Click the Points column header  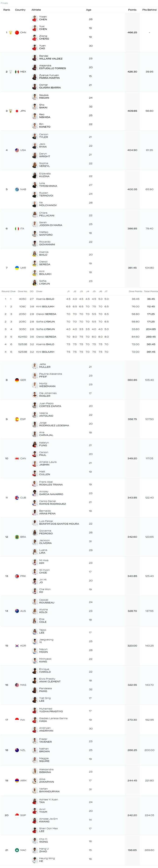[x=132, y=10]
